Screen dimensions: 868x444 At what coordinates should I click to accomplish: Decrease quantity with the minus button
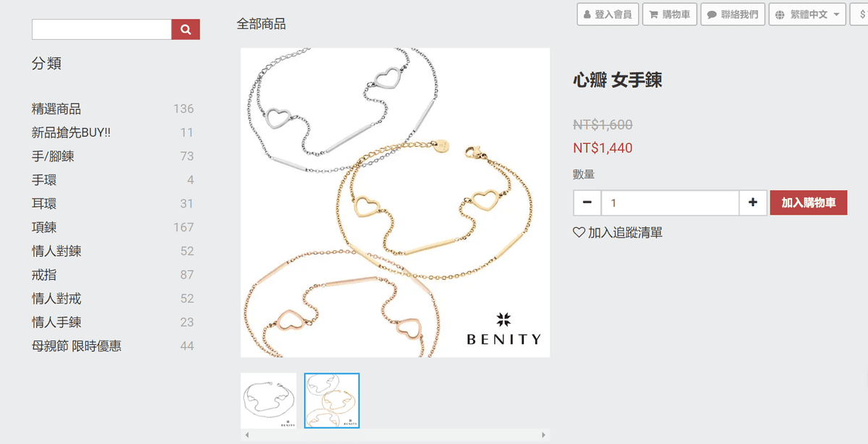tap(587, 202)
